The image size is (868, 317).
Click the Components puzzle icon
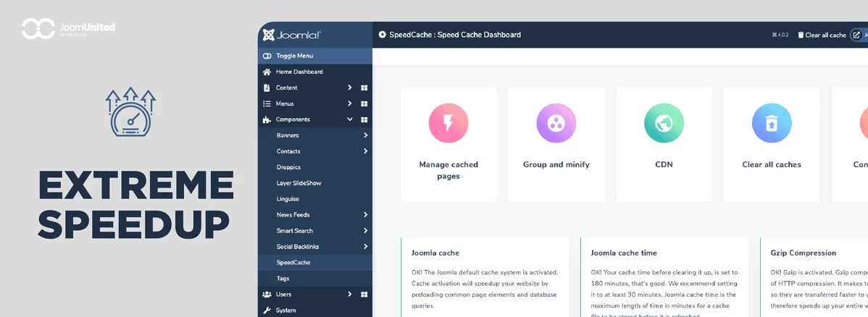click(x=267, y=119)
